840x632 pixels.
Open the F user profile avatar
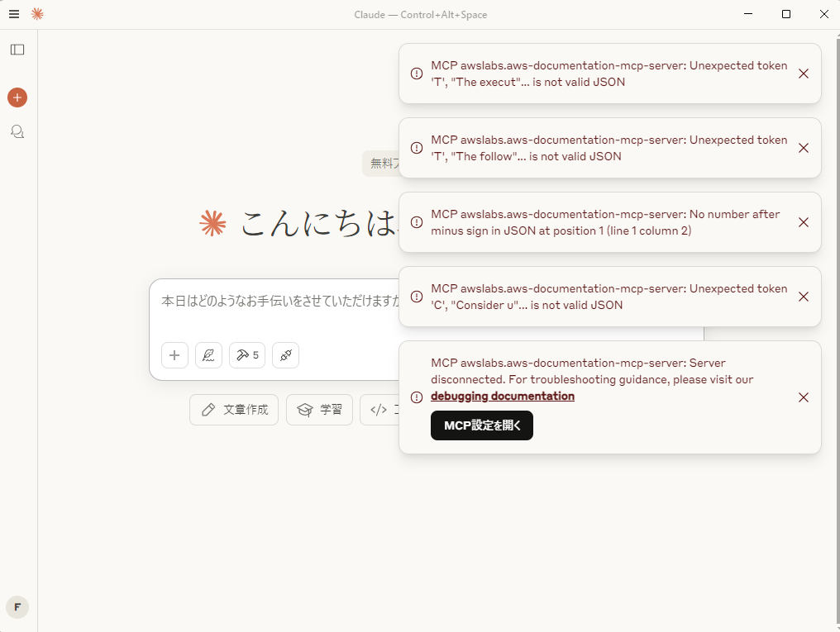click(17, 607)
